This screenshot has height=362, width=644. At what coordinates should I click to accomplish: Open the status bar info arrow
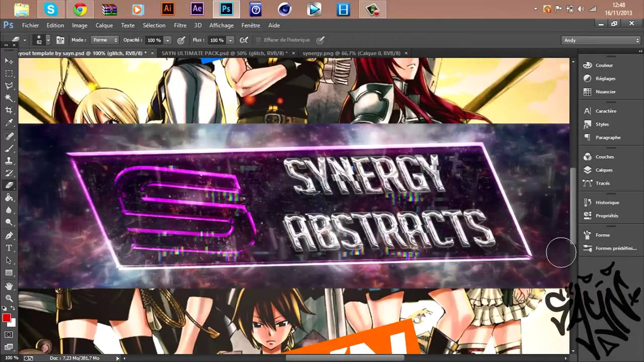[118, 358]
